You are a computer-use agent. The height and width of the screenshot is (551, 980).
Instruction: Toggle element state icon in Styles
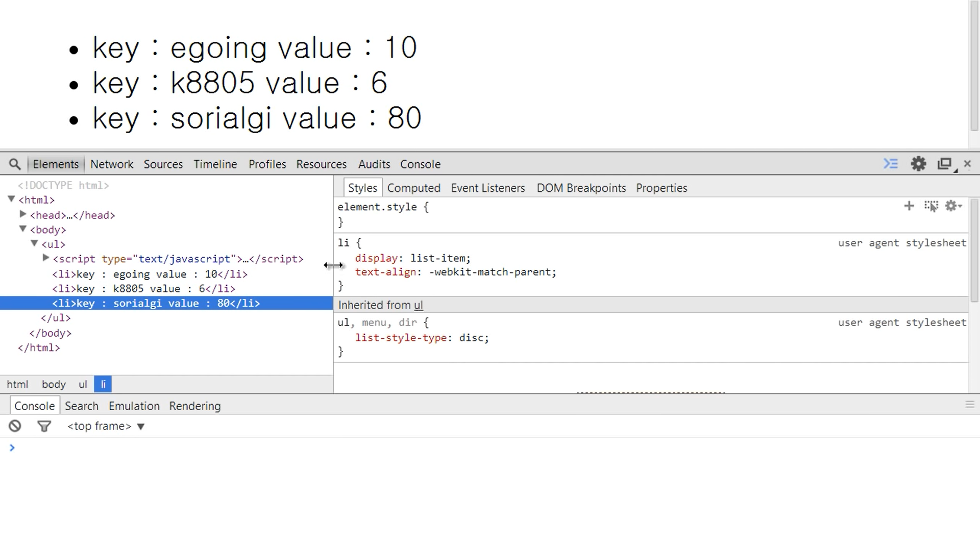[931, 206]
